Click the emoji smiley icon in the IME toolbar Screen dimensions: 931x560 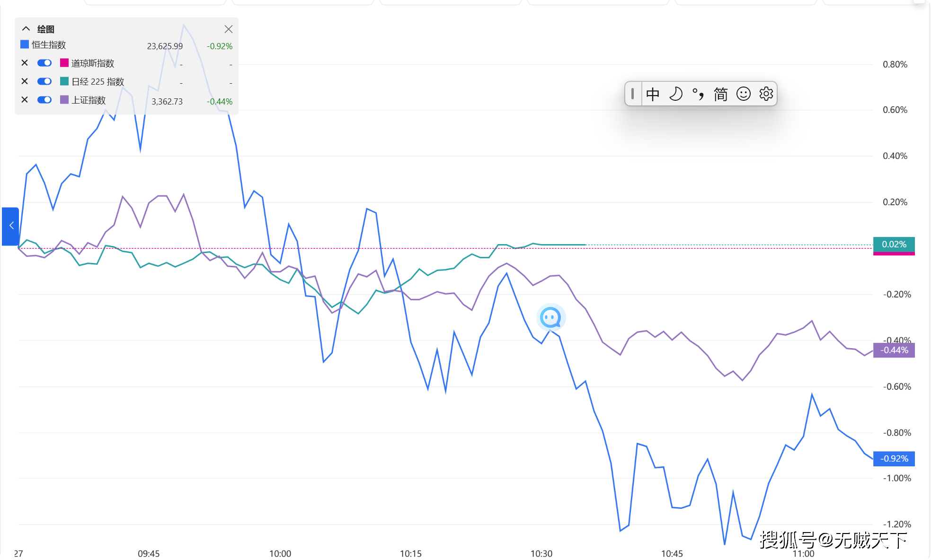[x=743, y=94]
